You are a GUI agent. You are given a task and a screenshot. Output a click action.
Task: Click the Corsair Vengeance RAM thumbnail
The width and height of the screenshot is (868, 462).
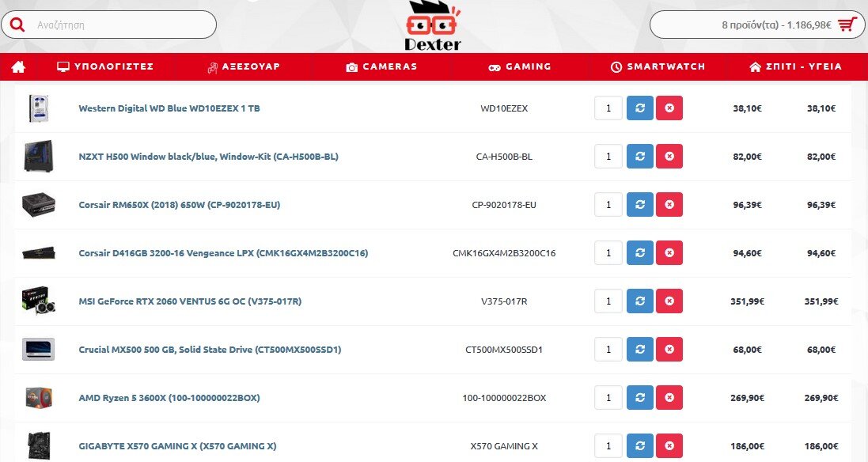39,253
